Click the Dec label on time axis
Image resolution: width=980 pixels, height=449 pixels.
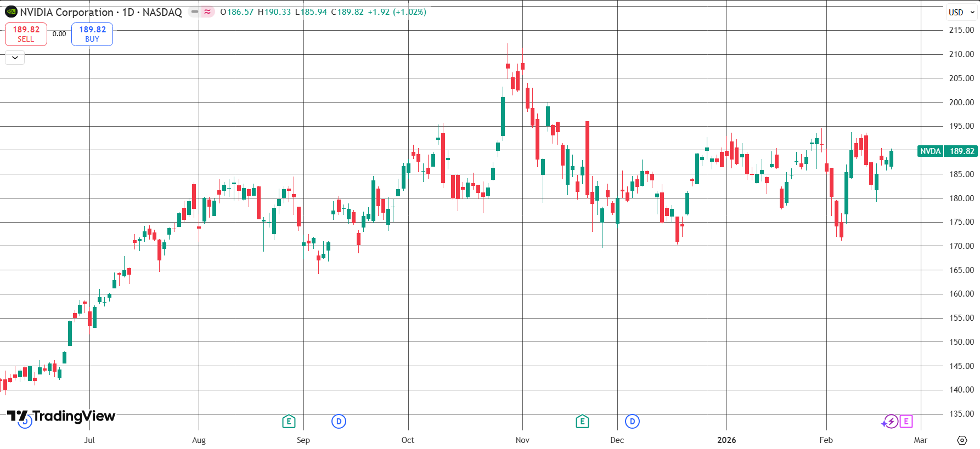coord(617,440)
